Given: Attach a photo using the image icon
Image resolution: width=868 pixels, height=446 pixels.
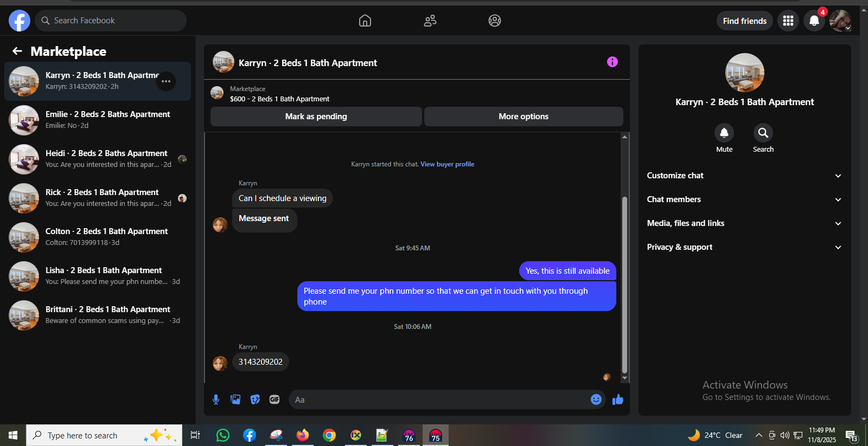Looking at the screenshot, I should tap(235, 399).
